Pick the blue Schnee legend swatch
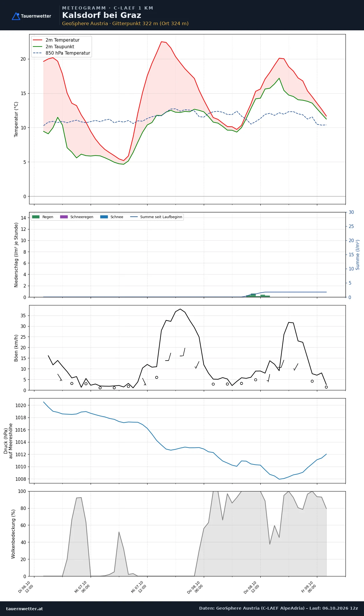 [104, 217]
